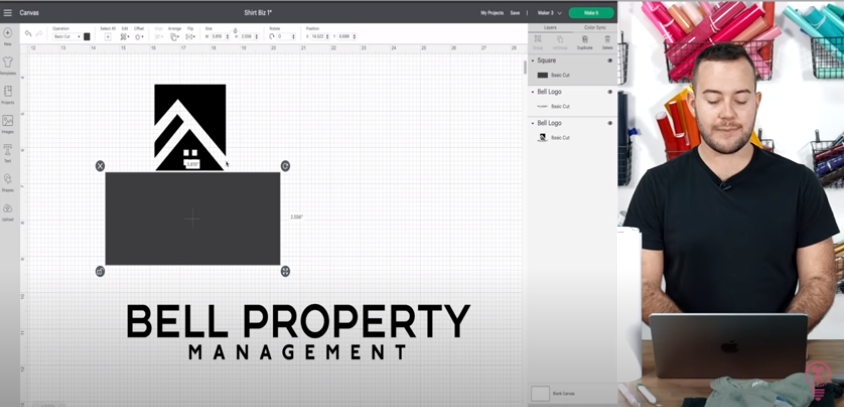Open the Operation color swatch
Screen dimensions: 844x407
tap(87, 37)
